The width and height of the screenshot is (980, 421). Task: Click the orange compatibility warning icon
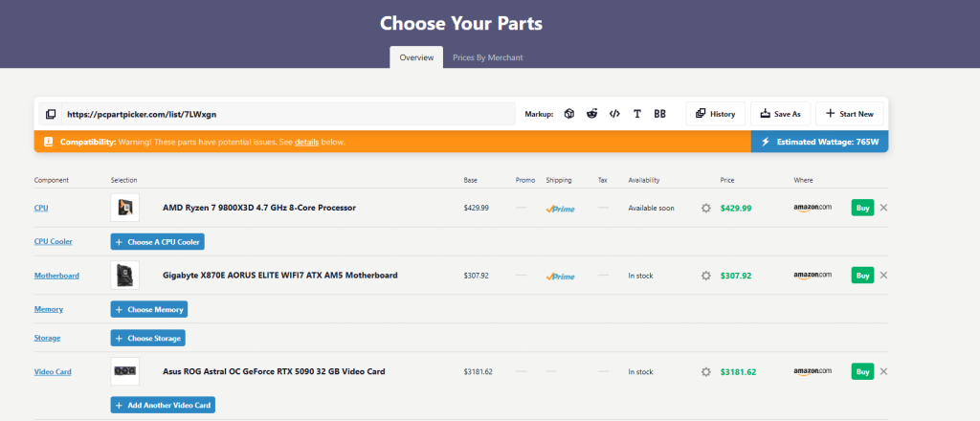48,142
